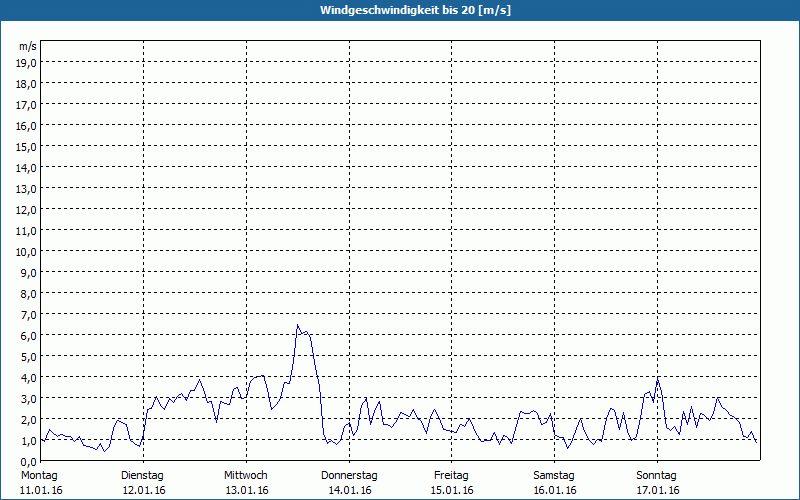800x500 pixels.
Task: Select the '8,0' y-axis value
Action: click(x=29, y=294)
